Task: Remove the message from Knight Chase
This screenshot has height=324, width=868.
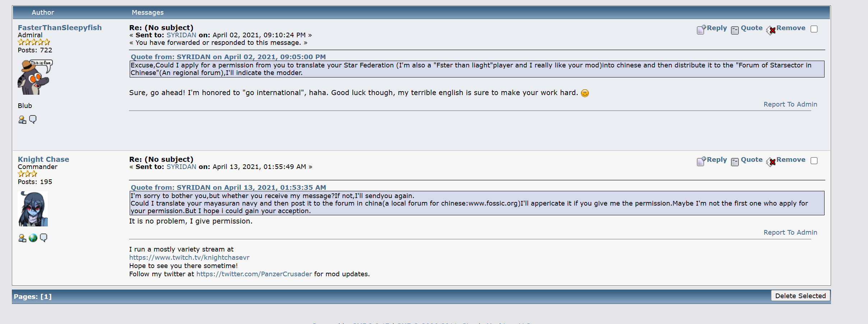Action: 790,160
